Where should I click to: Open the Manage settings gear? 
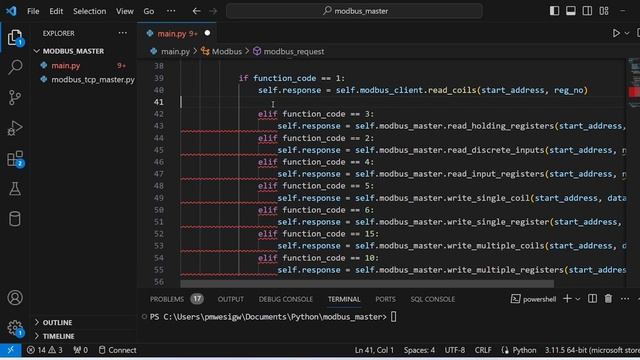pos(15,327)
